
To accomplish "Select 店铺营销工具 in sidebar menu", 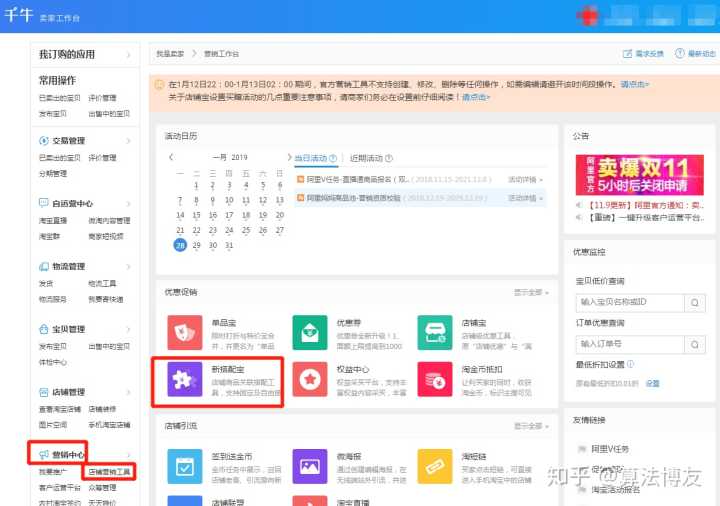I will (110, 471).
